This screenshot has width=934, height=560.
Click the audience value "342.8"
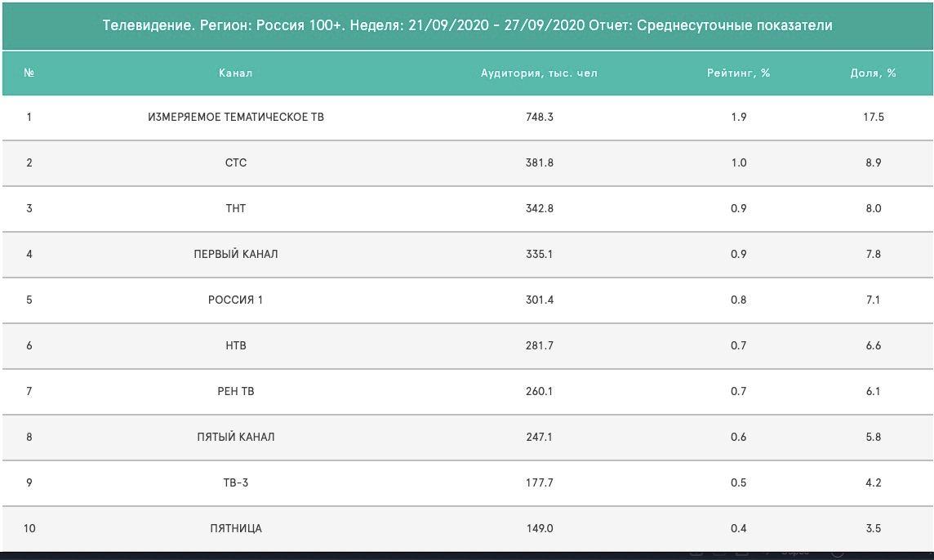click(540, 208)
